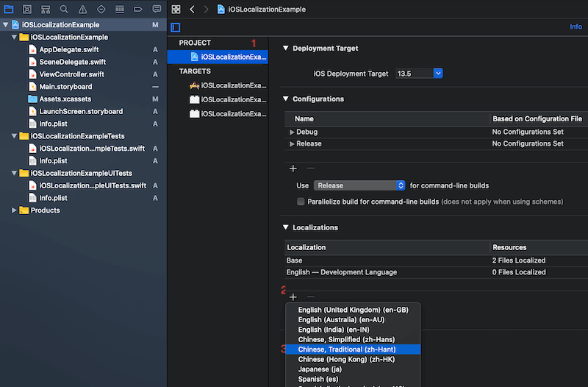Select LaunchScreen.storyboard file
The image size is (588, 387).
pyautogui.click(x=81, y=112)
